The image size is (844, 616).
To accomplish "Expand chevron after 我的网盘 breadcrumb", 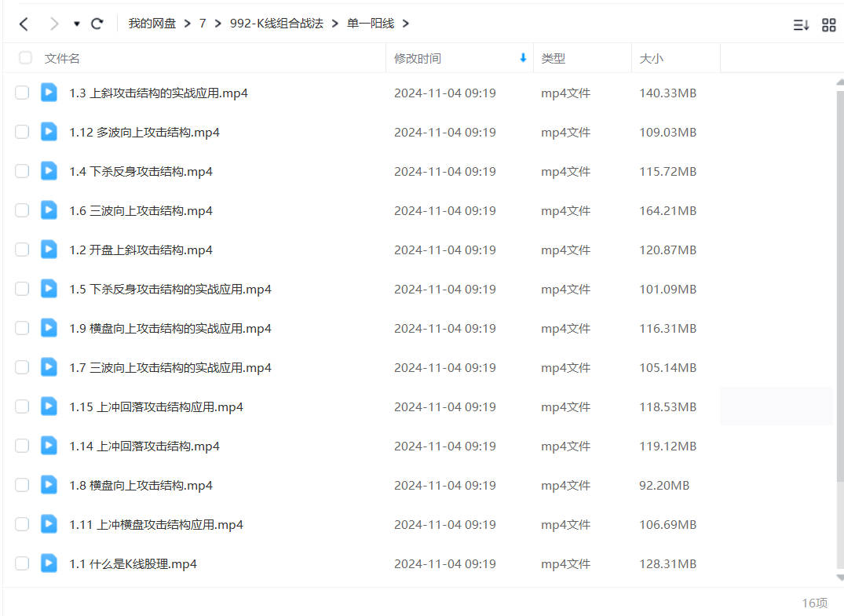I will click(188, 23).
